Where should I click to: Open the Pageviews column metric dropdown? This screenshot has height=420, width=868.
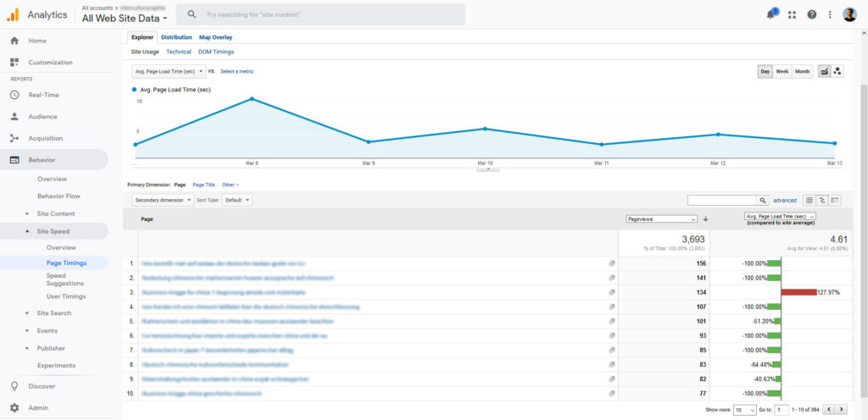point(661,218)
